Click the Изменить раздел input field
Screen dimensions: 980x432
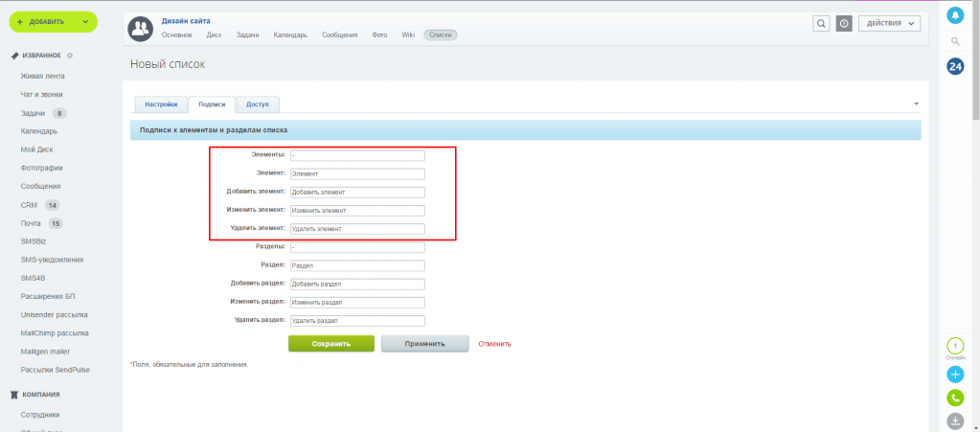click(357, 303)
